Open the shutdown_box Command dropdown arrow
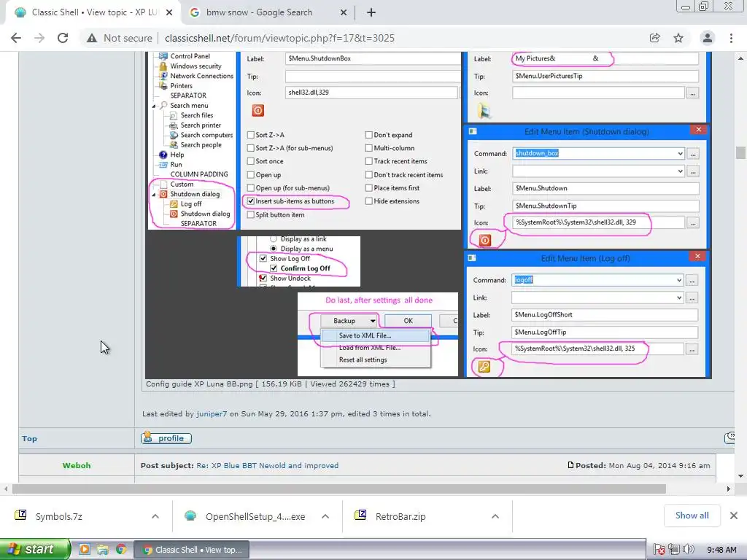This screenshot has width=747, height=560. coord(681,153)
